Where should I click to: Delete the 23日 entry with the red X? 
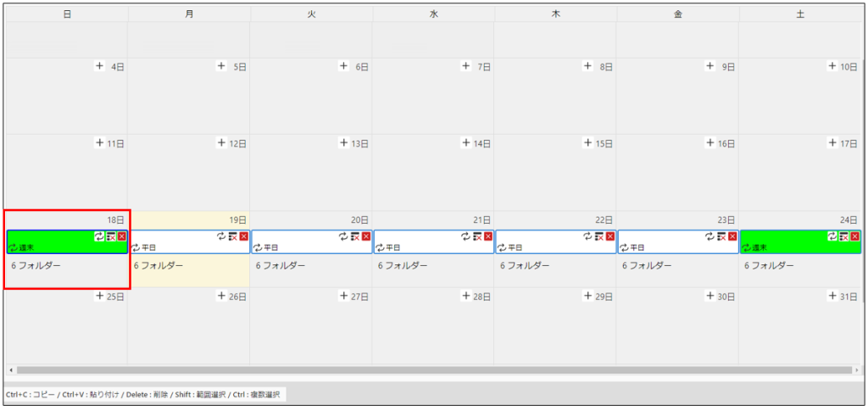[733, 236]
